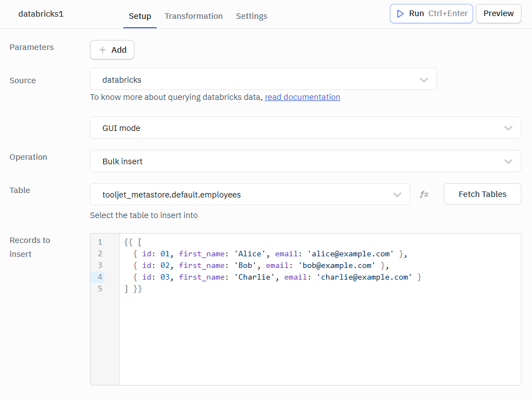Click line number 1 in editor gutter
Viewport: 532px width, 400px height.
pyautogui.click(x=100, y=242)
